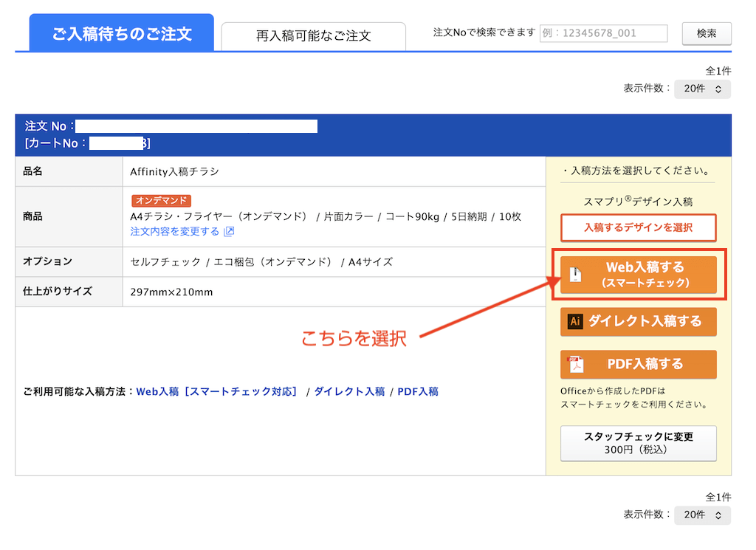This screenshot has height=550, width=756.
Task: Open the bottom 表示件数 20件 dropdown
Action: click(702, 515)
